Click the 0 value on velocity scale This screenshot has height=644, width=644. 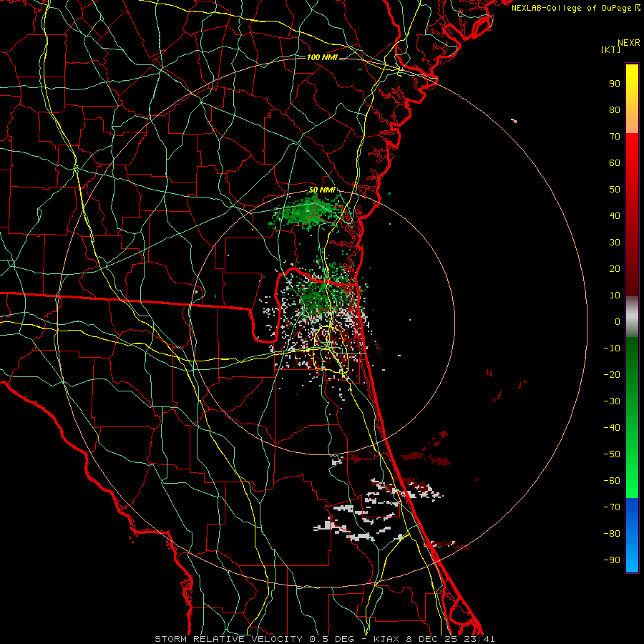618,322
